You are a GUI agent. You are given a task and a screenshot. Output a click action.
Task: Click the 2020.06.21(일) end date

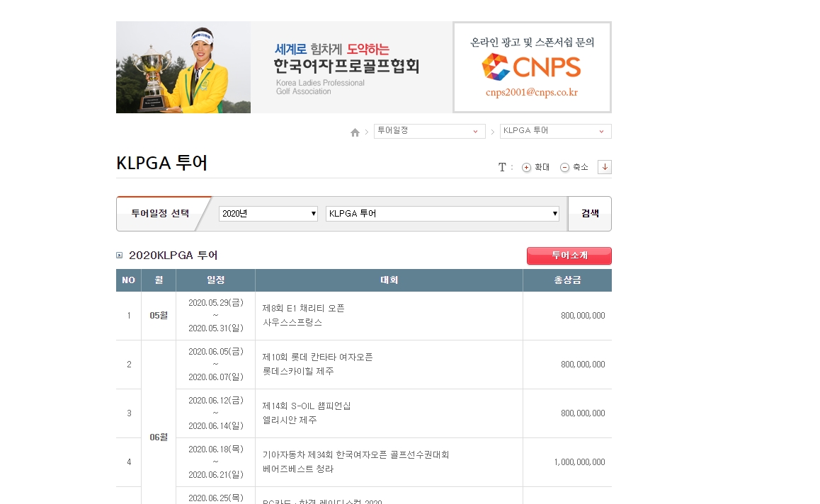pyautogui.click(x=215, y=475)
